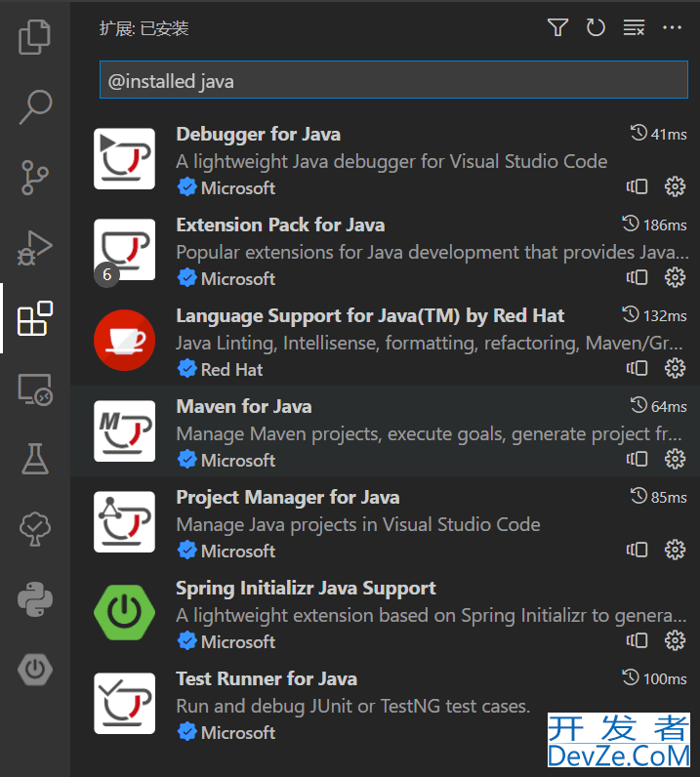
Task: Open Debugger for Java extension
Action: click(386, 159)
